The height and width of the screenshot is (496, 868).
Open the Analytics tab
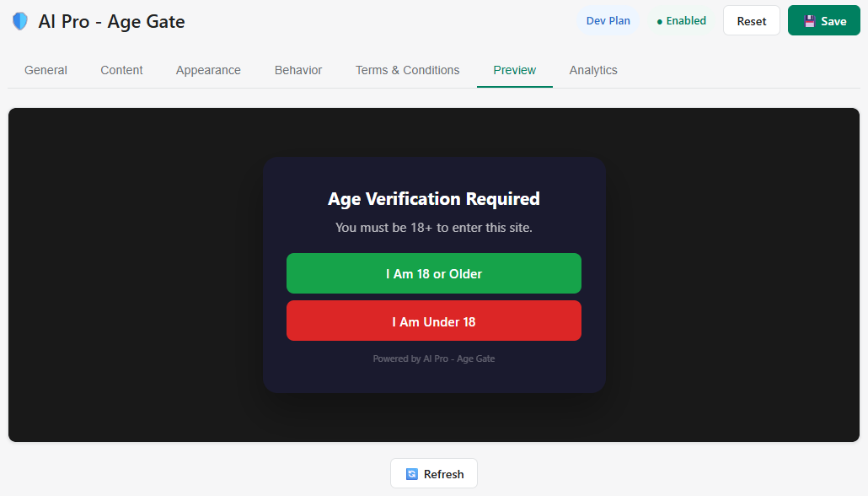point(593,70)
